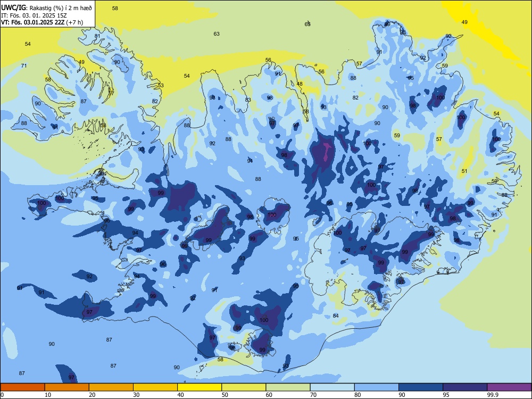Select the medium blue 80–90 legend swatch
The height and width of the screenshot is (399, 532).
(377, 387)
